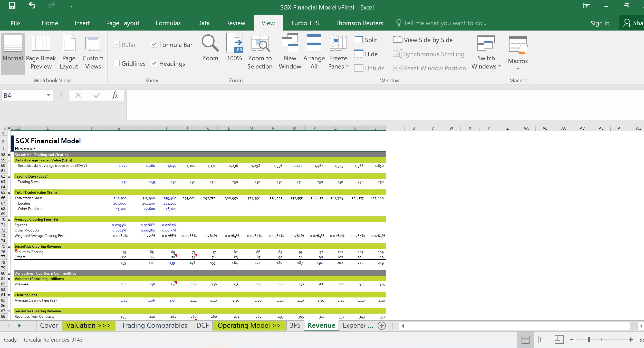This screenshot has width=644, height=348.
Task: Click Zoom to Selection
Action: pos(260,53)
